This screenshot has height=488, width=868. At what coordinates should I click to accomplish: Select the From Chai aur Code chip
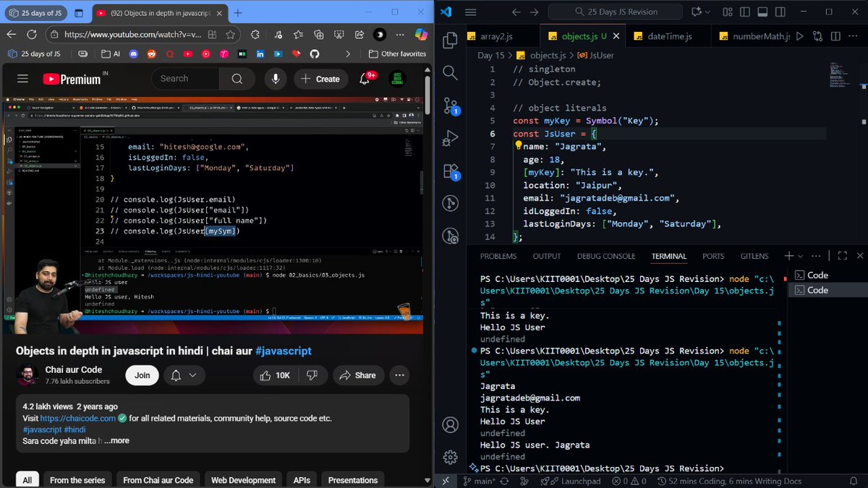tap(158, 480)
